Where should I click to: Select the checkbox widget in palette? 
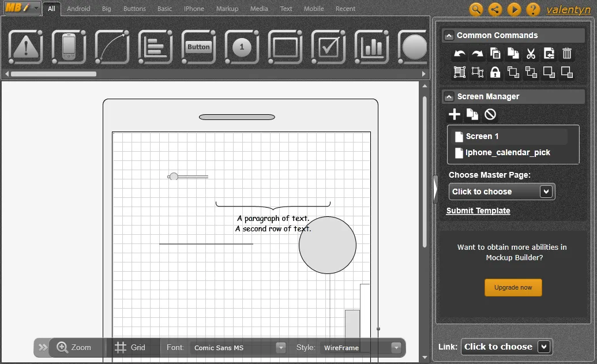click(329, 47)
